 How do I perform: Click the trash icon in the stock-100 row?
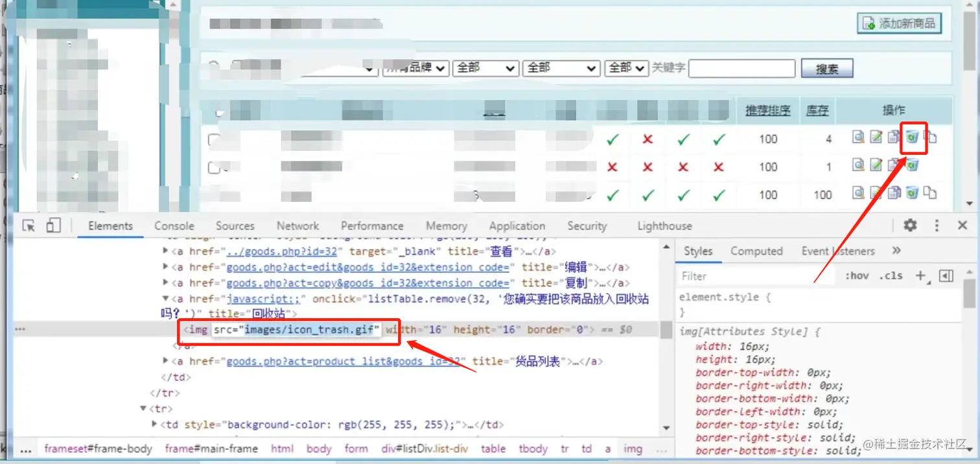[912, 192]
